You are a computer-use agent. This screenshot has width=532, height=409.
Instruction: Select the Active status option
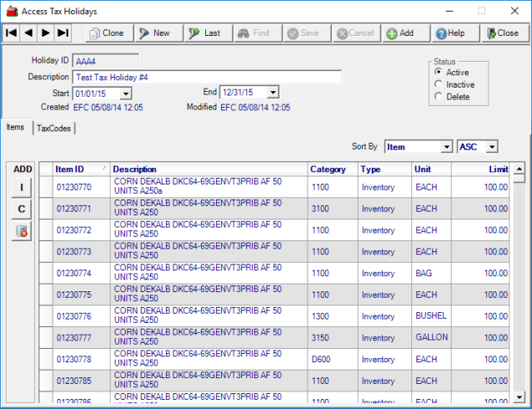(439, 73)
